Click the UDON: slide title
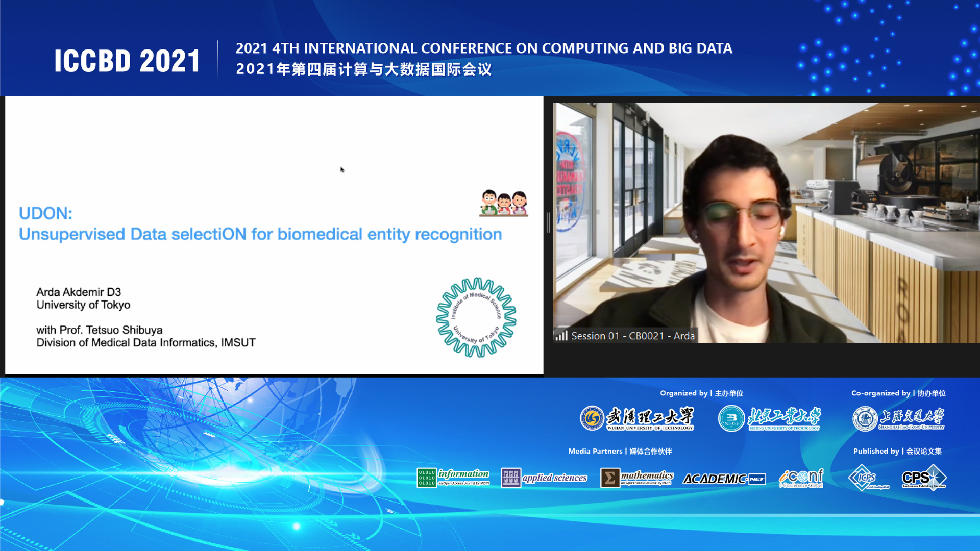Viewport: 980px width, 551px height. tap(45, 213)
